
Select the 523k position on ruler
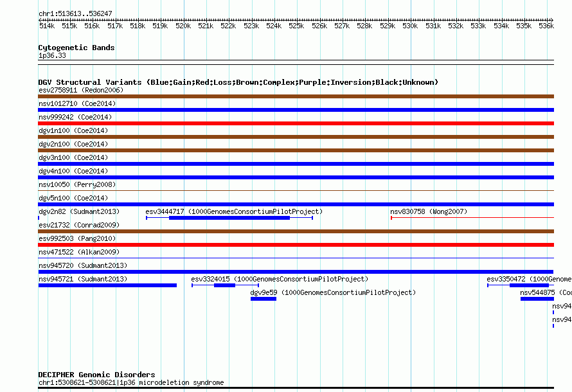251,26
